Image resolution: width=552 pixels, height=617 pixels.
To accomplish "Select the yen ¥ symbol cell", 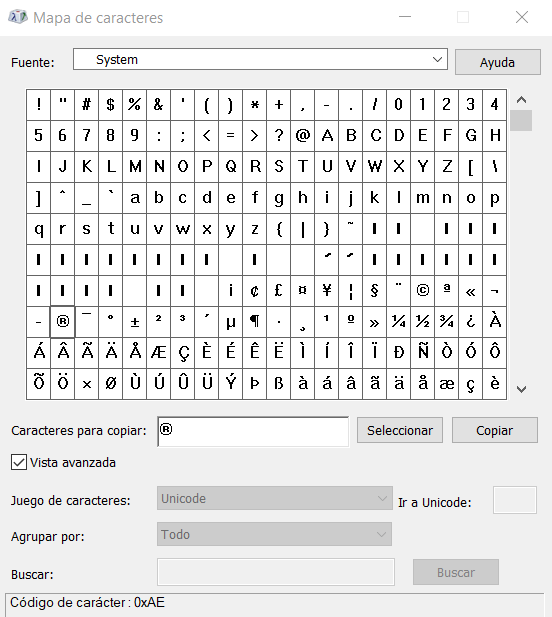I will pos(327,291).
